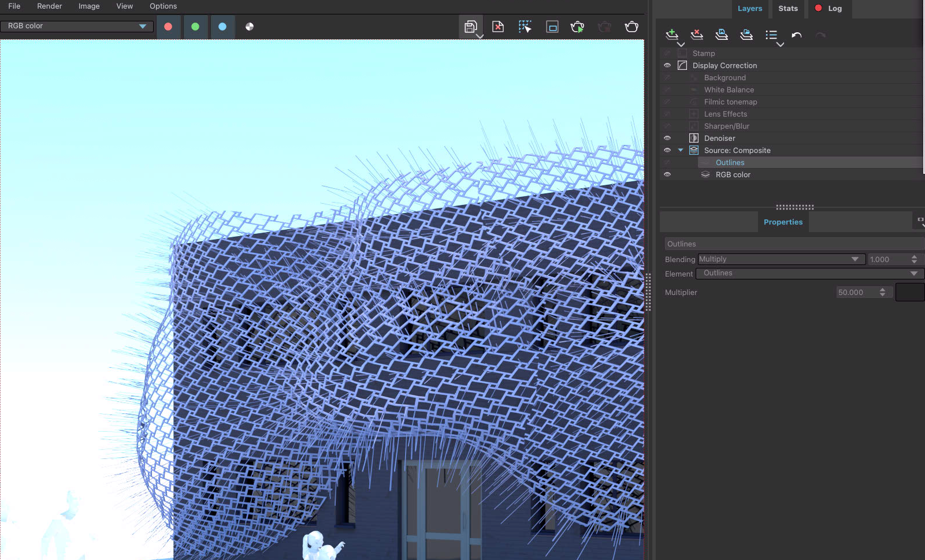Open the create layer dropdown arrow
The width and height of the screenshot is (925, 560).
click(x=681, y=44)
